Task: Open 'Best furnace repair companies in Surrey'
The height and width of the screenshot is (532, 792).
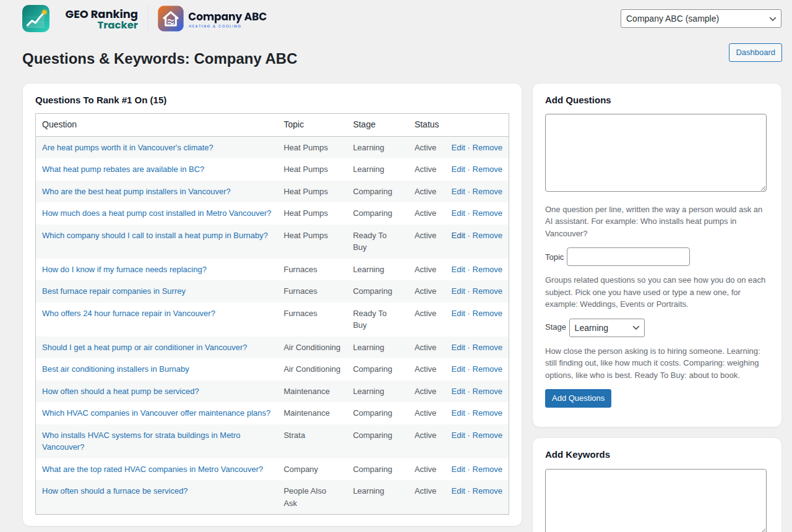Action: [x=114, y=291]
